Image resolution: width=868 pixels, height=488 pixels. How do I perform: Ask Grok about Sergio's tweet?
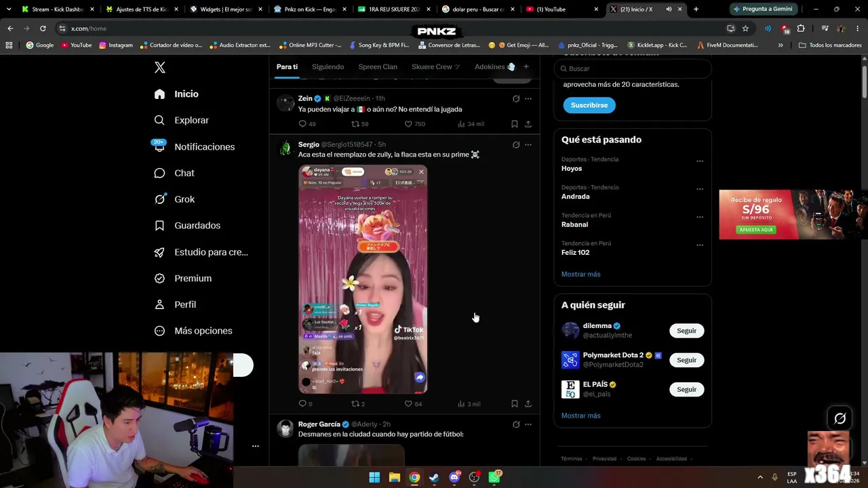[516, 145]
